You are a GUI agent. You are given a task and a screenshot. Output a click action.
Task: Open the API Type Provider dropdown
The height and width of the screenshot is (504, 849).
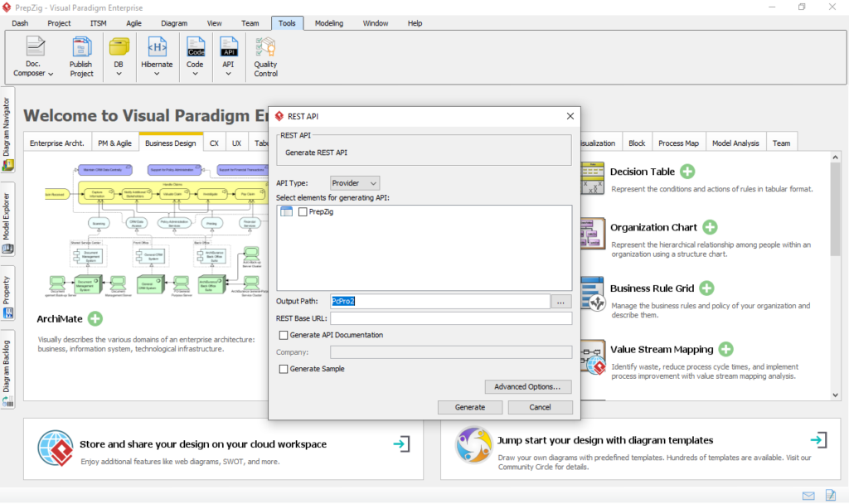click(x=355, y=183)
